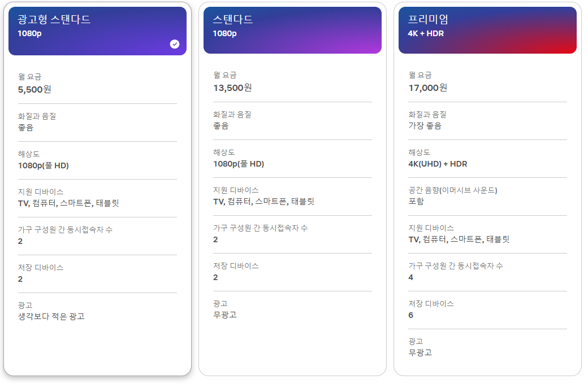Click supported devices list in 프리미엄 card
This screenshot has height=384, width=588.
point(459,240)
